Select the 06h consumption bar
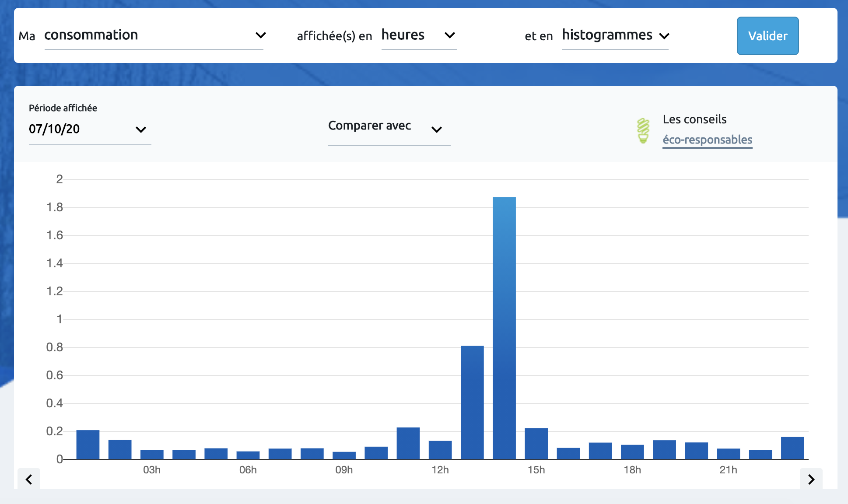 pos(248,455)
